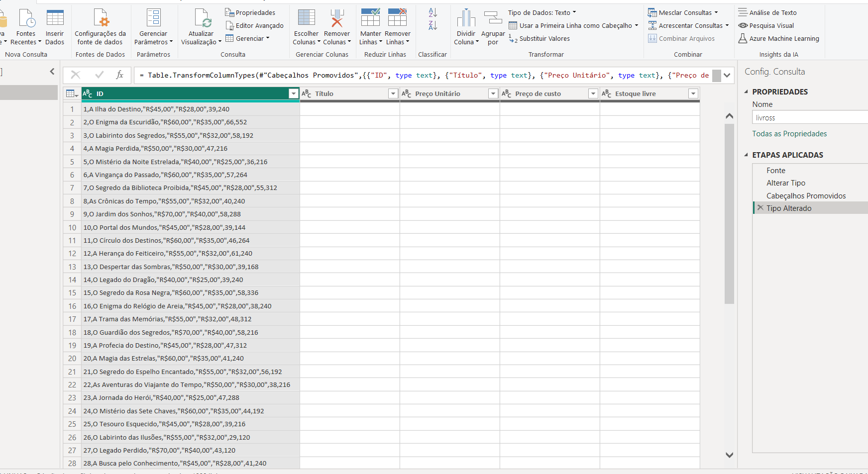The image size is (868, 474).
Task: Click the Escolher Colunas icon
Action: click(307, 18)
